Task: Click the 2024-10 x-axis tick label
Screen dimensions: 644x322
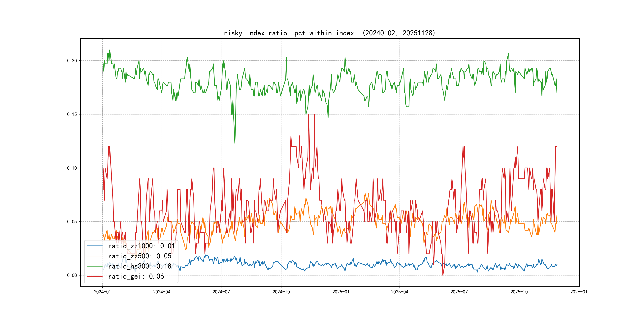Action: 281,292
